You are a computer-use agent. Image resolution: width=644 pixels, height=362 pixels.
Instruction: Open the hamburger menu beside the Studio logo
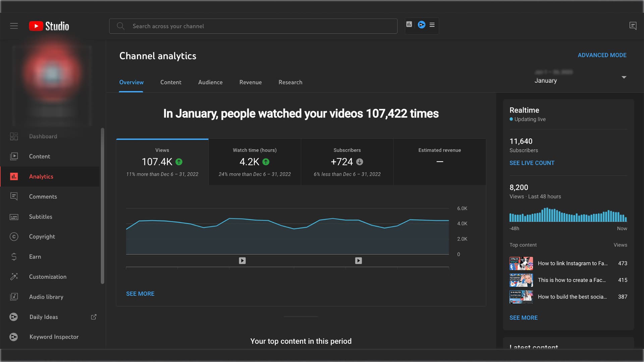(14, 26)
